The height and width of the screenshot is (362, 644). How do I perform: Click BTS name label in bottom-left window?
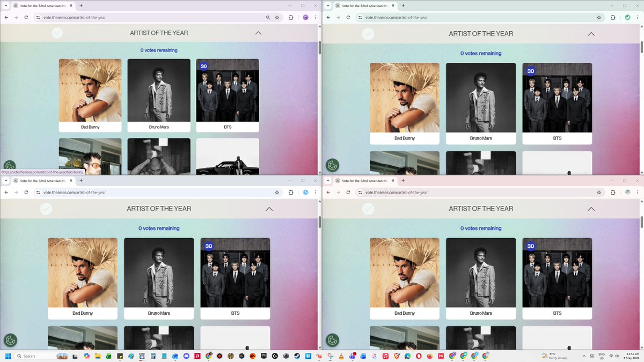235,313
